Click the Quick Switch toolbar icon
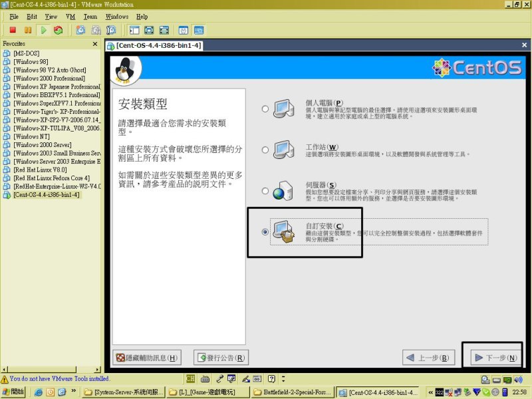Viewport: 532px width, 399px height. (x=164, y=30)
